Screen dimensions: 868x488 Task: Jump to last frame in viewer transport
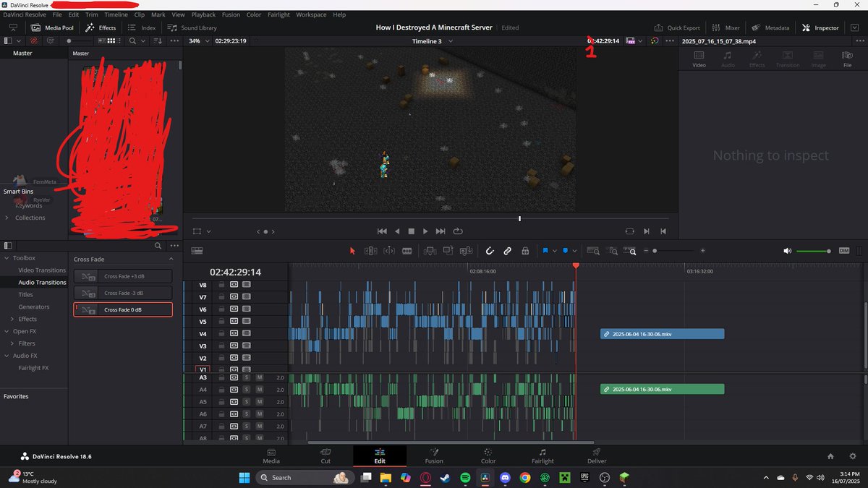pyautogui.click(x=441, y=231)
